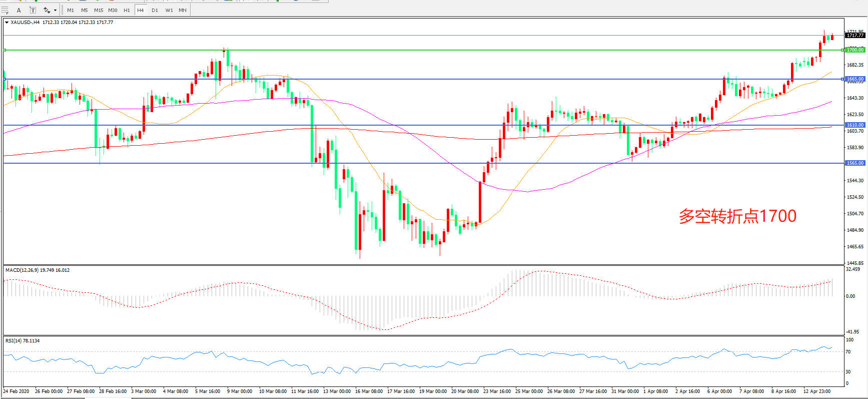Screen dimensions: 868x399
Task: Click the blue 1665.00 price level label
Action: point(854,79)
